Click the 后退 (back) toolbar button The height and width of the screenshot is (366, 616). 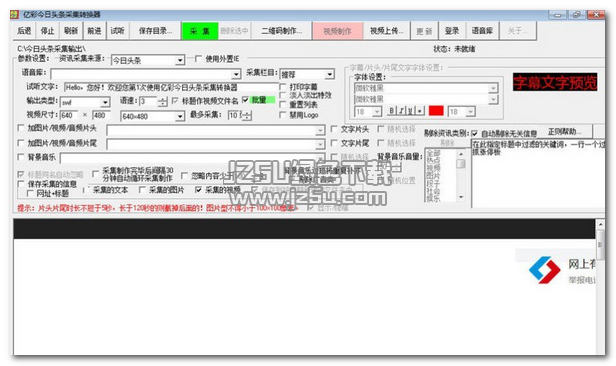click(x=24, y=31)
